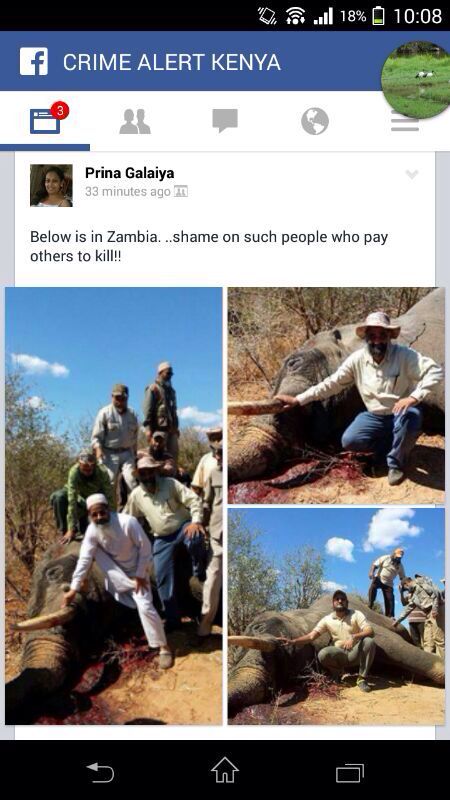Open the large left group photo
The image size is (450, 800).
click(x=114, y=506)
